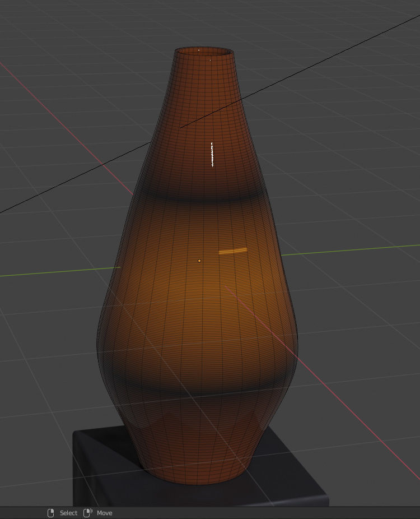Click the "Move" status bar text
Viewport: 420px width, 519px height.
(105, 513)
